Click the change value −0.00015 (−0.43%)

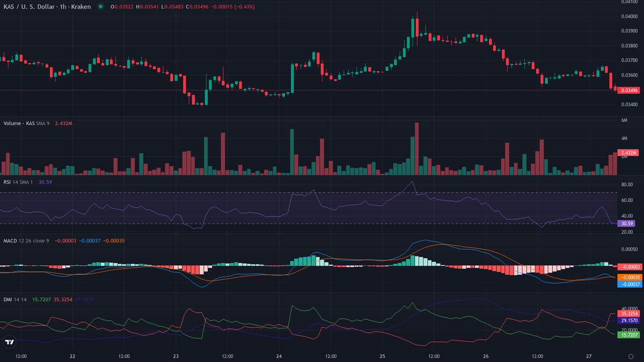233,6
